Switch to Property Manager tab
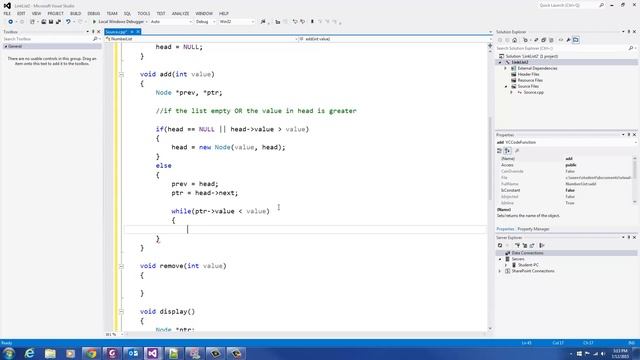 point(533,229)
